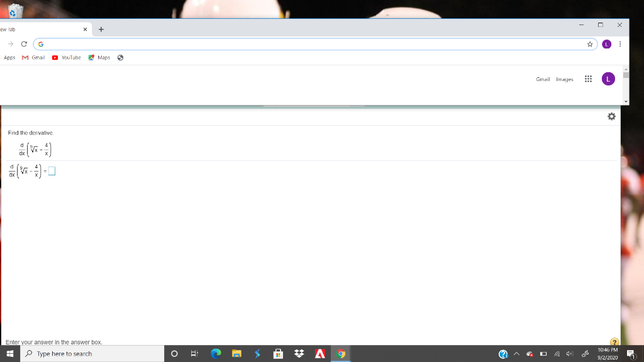Open a new browser tab
The image size is (644, 362).
click(x=101, y=28)
